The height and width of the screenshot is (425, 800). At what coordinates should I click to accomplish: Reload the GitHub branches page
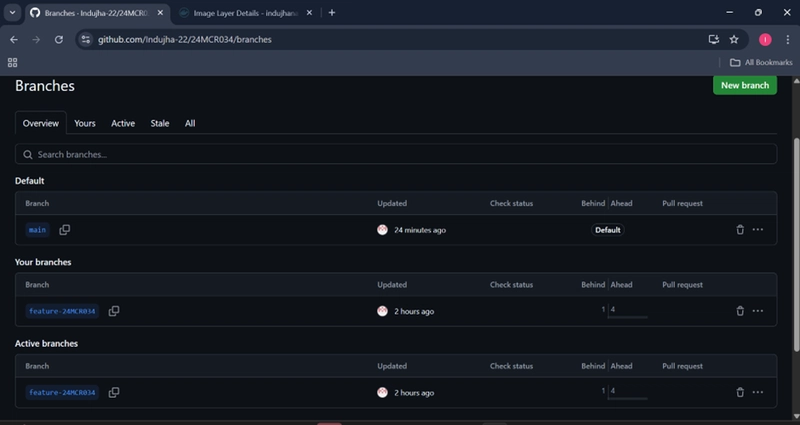click(x=59, y=39)
